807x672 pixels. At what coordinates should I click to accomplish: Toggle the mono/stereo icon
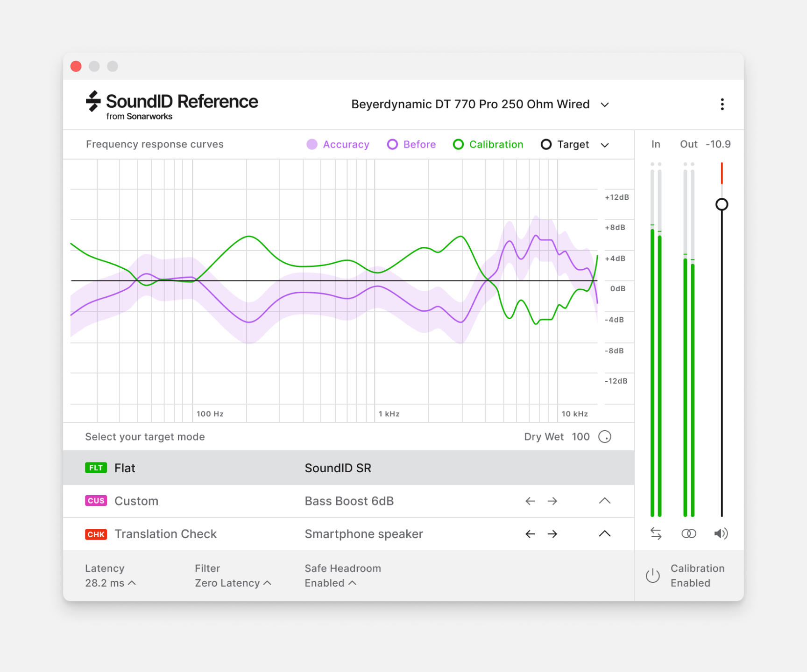688,533
